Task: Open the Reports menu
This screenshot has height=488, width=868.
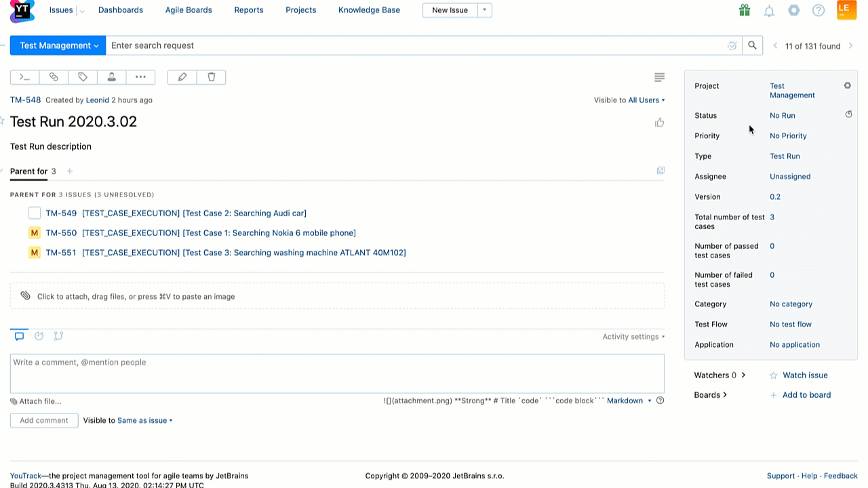Action: [x=249, y=10]
